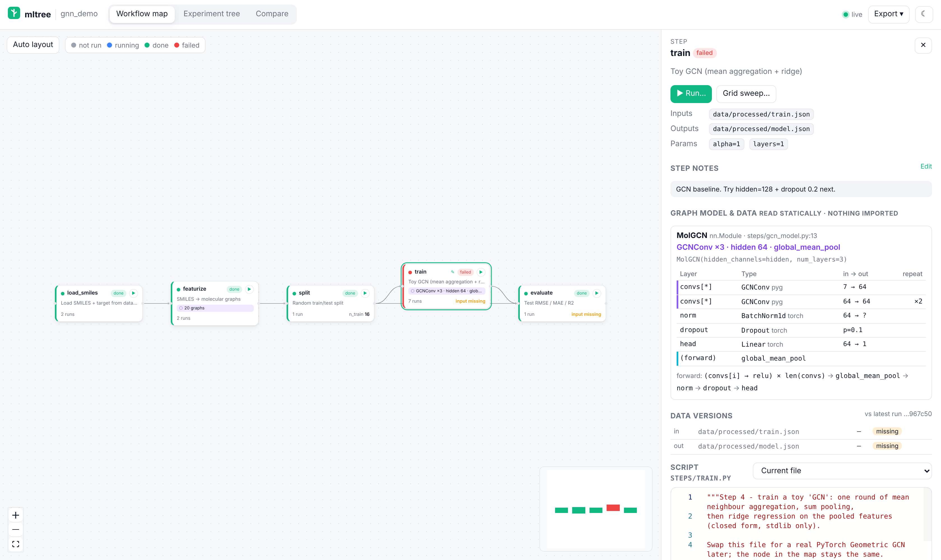The width and height of the screenshot is (941, 560).
Task: Select the split node title
Action: (304, 293)
